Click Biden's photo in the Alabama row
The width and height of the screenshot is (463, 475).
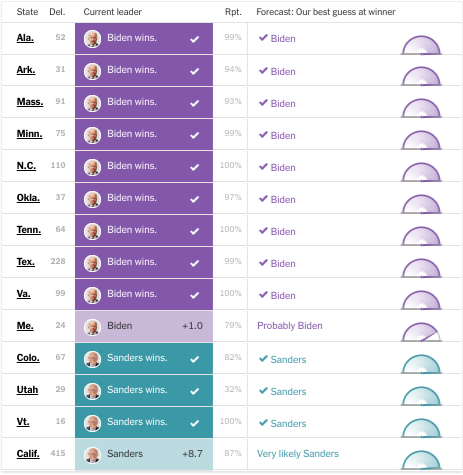[92, 39]
